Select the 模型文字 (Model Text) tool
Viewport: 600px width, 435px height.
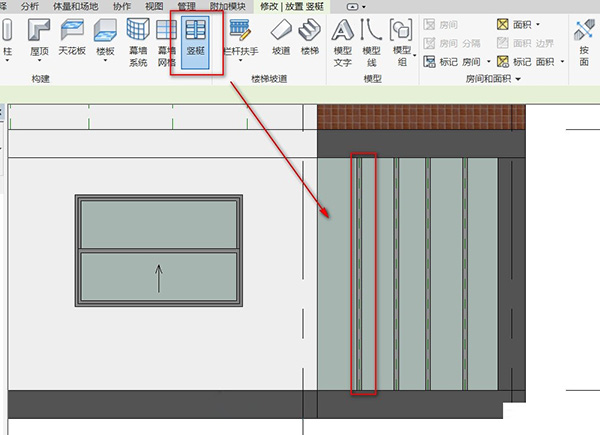[x=342, y=42]
